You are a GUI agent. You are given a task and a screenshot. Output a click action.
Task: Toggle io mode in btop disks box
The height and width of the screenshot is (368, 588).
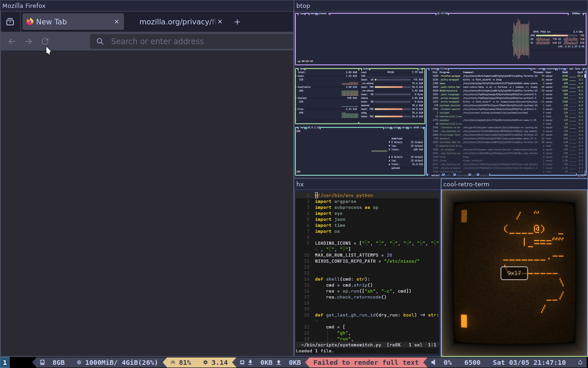click(420, 69)
